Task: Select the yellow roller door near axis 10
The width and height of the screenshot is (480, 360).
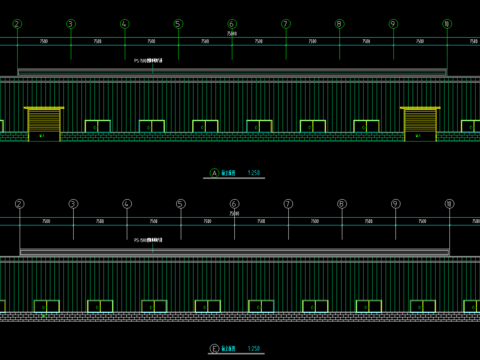Action: click(x=420, y=124)
